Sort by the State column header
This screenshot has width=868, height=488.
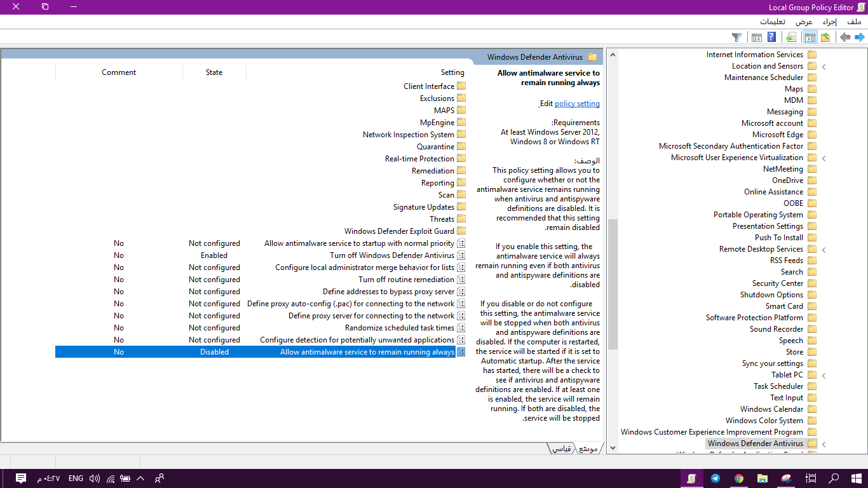214,72
